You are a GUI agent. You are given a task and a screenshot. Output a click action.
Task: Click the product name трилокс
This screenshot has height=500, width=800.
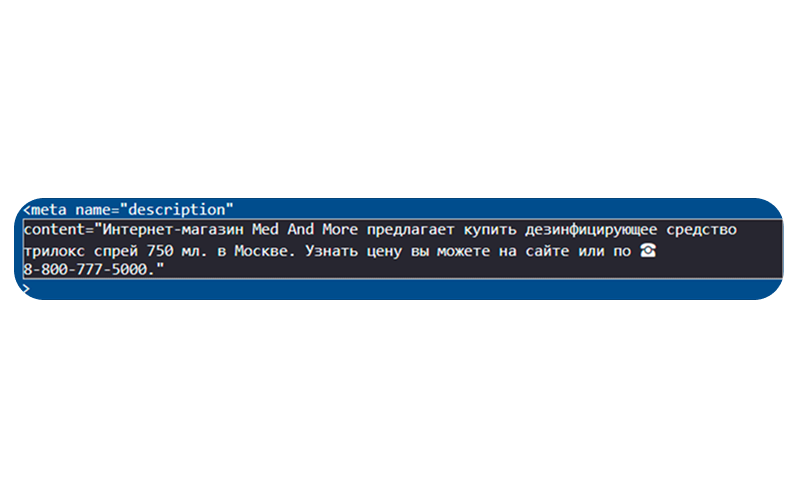pos(54,251)
